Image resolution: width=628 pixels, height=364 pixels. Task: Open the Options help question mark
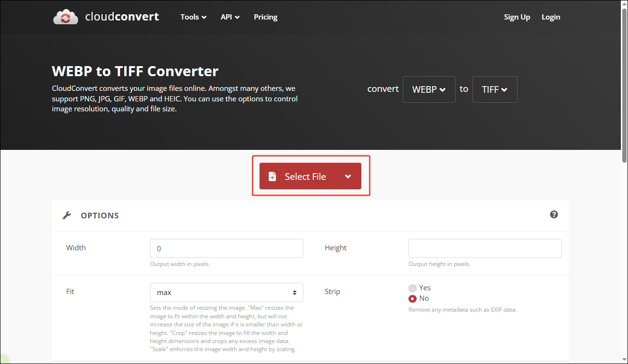[x=554, y=215]
